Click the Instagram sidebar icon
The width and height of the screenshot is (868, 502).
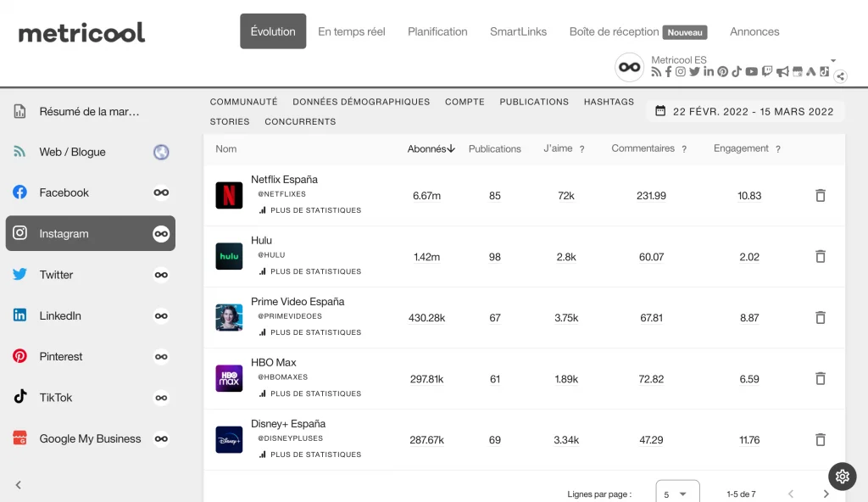pyautogui.click(x=20, y=232)
